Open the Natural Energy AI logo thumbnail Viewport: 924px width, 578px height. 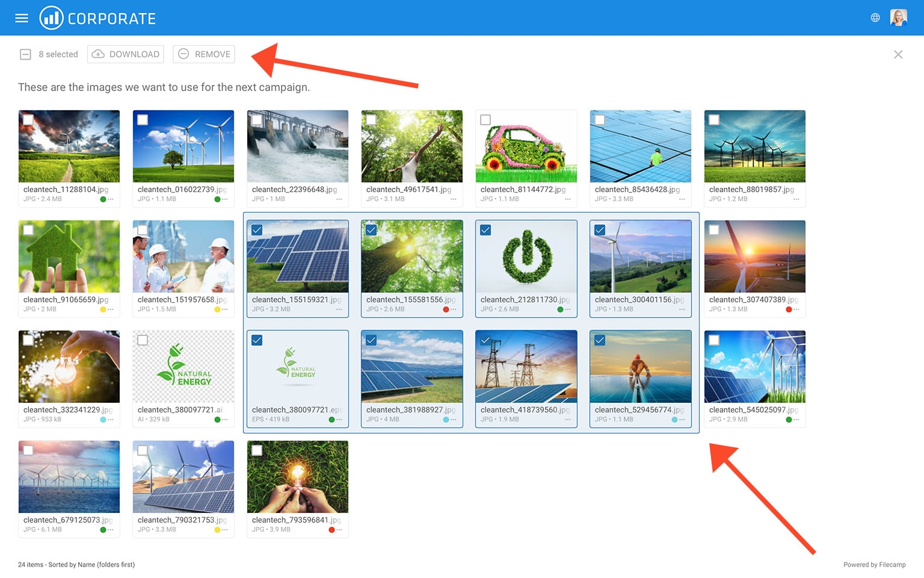coord(183,367)
